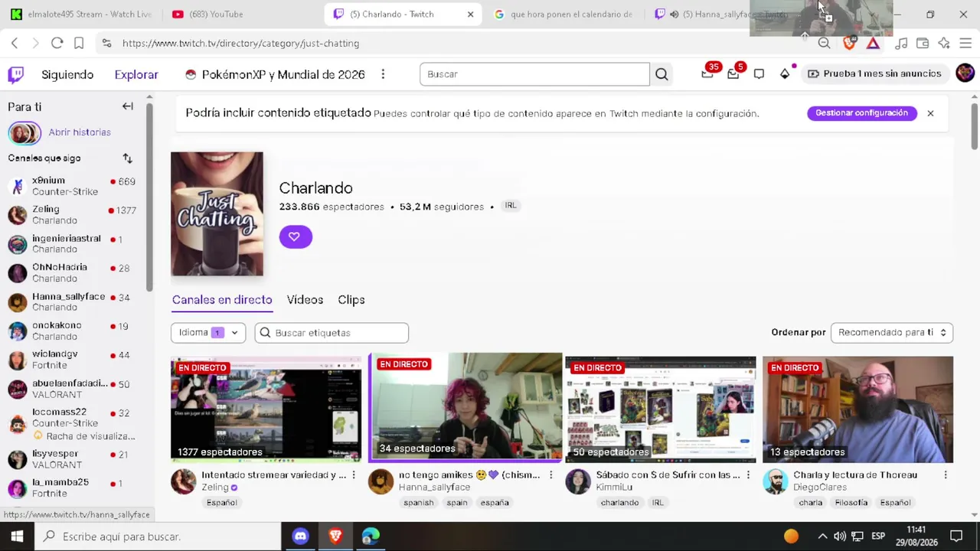Open ingenieriaastral channel in the sidebar

(x=72, y=243)
